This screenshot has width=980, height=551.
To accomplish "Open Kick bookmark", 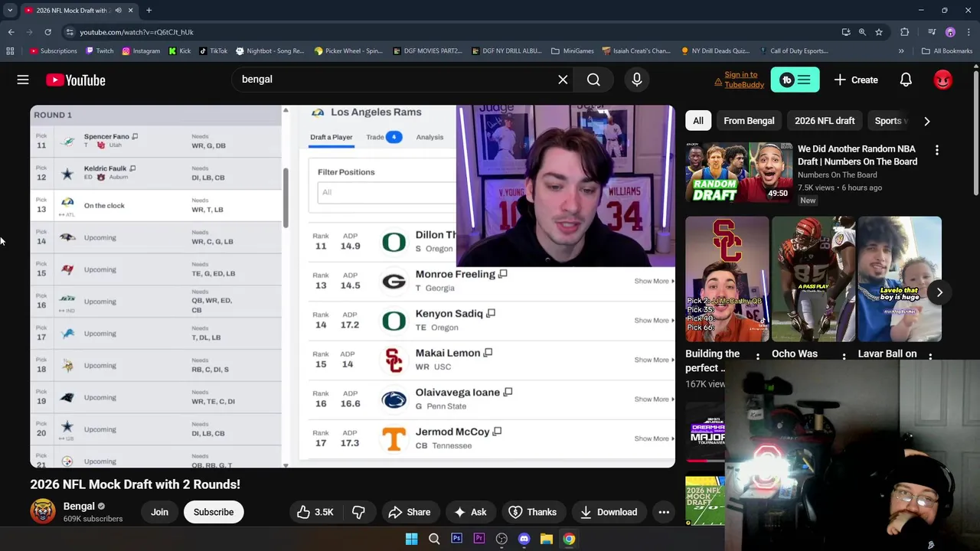I will [x=179, y=51].
